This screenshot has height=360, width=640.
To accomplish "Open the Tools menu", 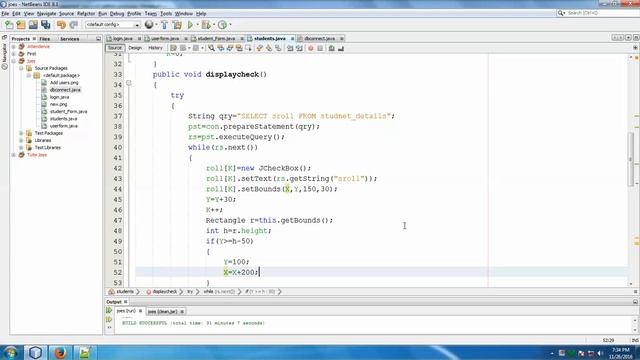I will click(166, 13).
